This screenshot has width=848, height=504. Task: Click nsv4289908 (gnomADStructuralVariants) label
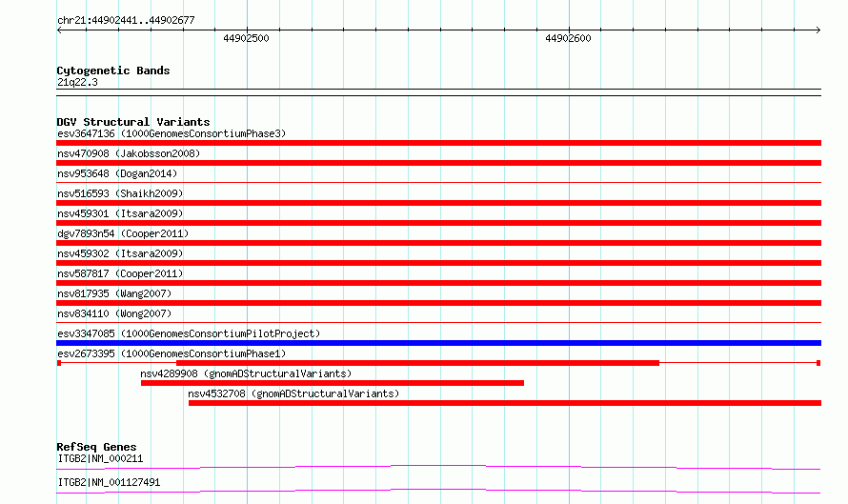tap(246, 373)
